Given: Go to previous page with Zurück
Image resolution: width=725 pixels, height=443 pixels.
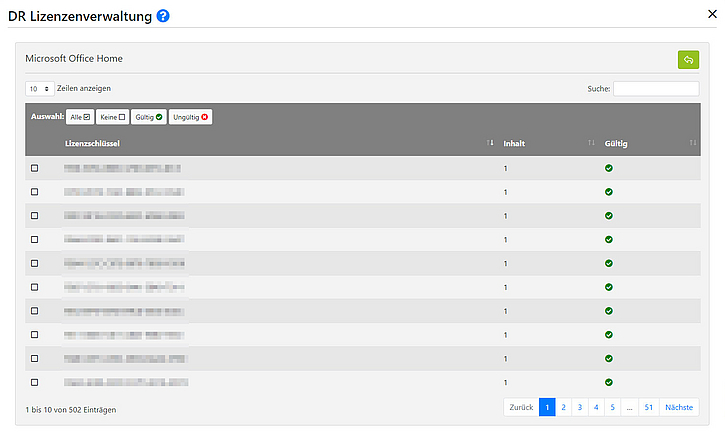Looking at the screenshot, I should pos(521,407).
